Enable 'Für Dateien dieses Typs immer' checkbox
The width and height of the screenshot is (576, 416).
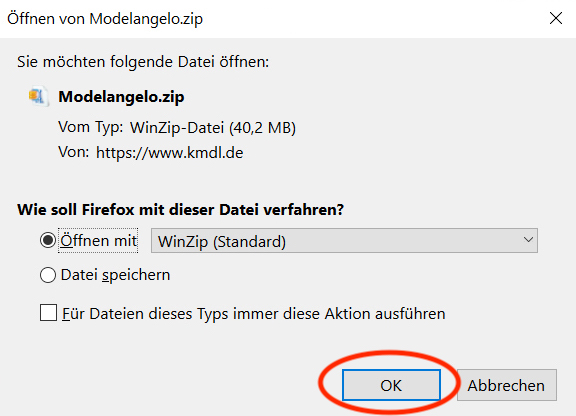click(x=48, y=313)
